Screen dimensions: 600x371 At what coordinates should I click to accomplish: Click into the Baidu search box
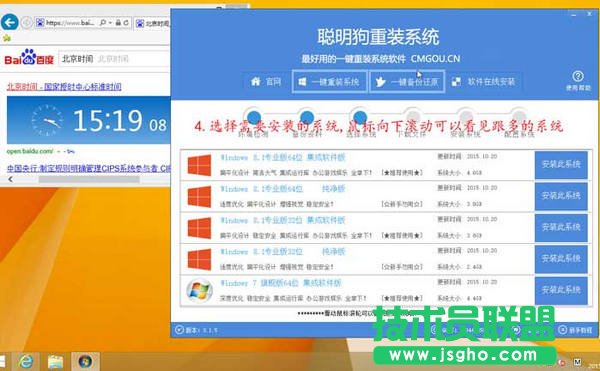tap(114, 59)
